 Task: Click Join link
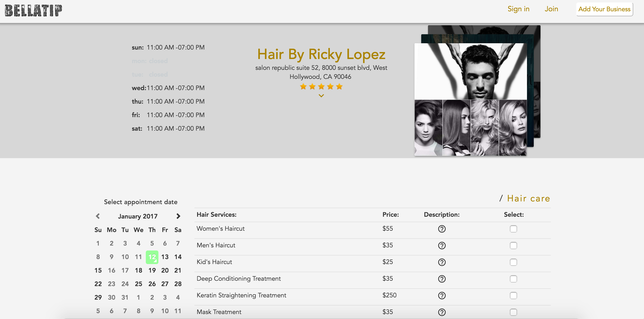click(x=551, y=9)
